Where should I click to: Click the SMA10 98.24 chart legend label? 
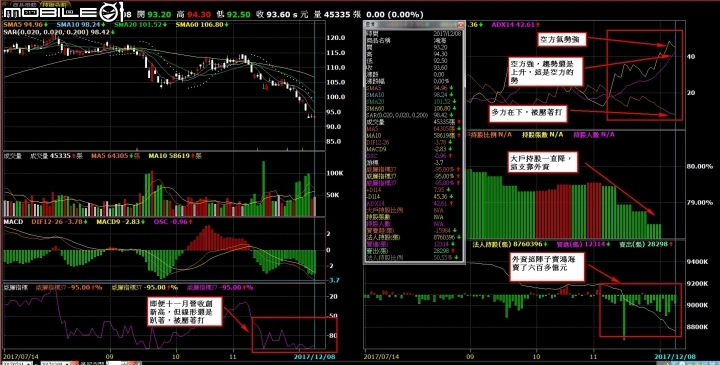coord(81,24)
